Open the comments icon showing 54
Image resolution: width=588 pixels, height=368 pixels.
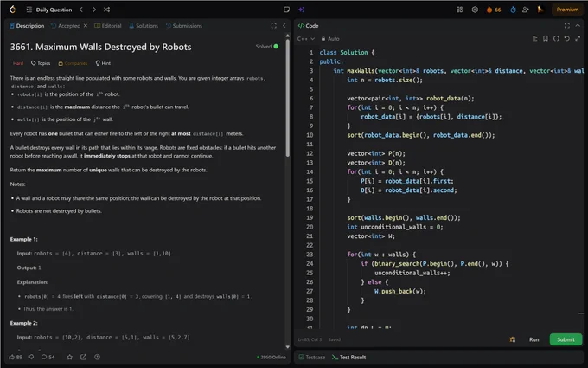coord(48,357)
